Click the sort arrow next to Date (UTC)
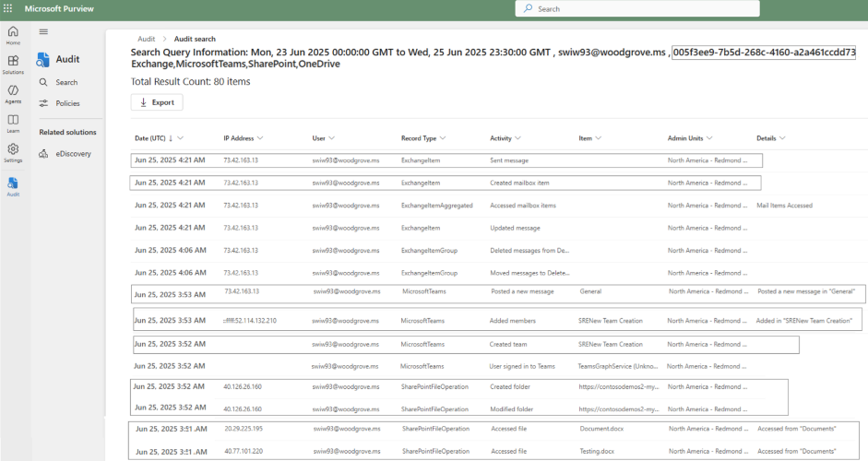Image resolution: width=868 pixels, height=461 pixels. (171, 138)
